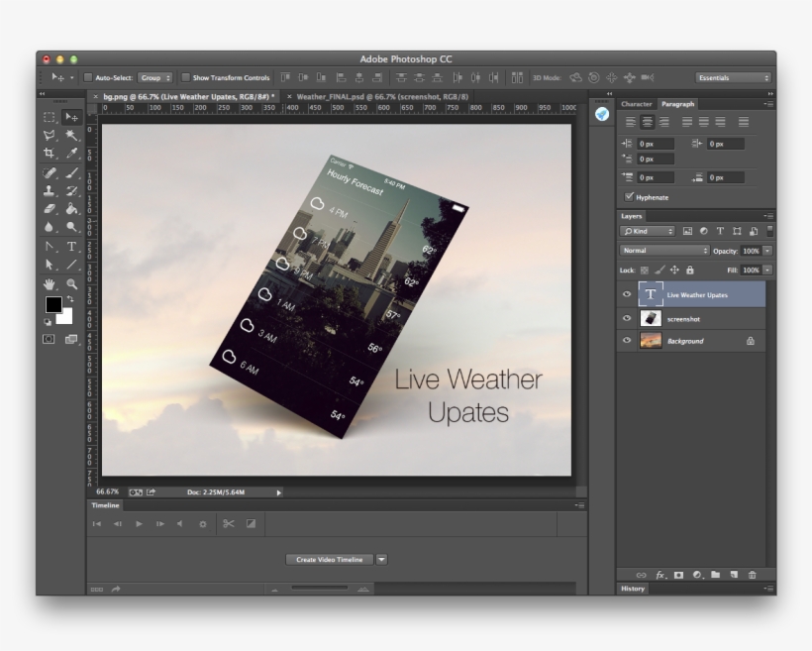This screenshot has width=812, height=651.
Task: Click the trash icon in Layers panel
Action: click(x=752, y=575)
